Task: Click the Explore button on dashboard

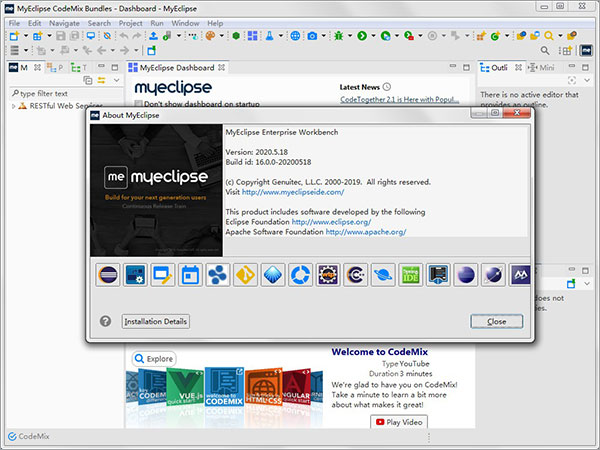Action: 154,359
